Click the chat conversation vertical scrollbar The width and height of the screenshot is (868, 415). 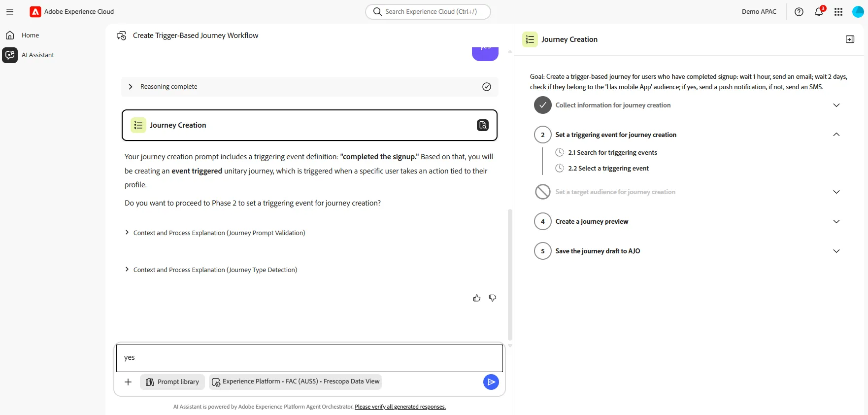[510, 274]
